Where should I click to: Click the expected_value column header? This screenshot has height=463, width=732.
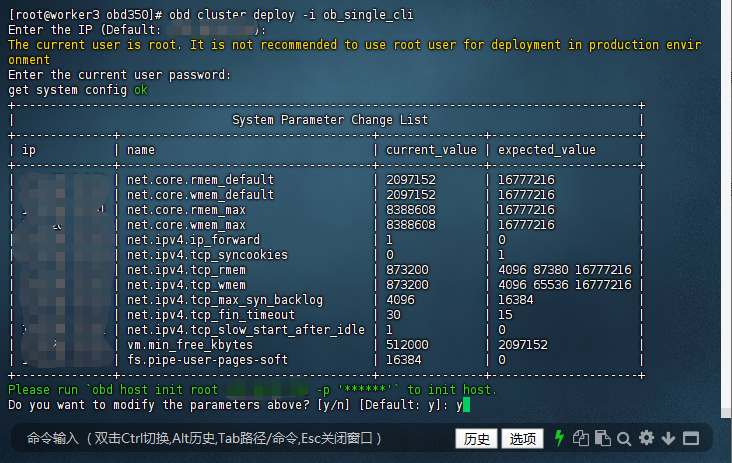coord(546,150)
